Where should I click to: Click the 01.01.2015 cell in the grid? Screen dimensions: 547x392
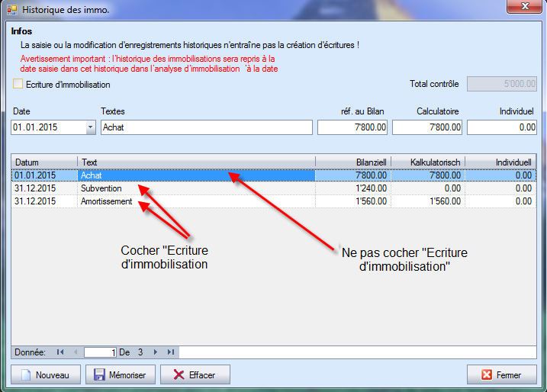pos(44,175)
